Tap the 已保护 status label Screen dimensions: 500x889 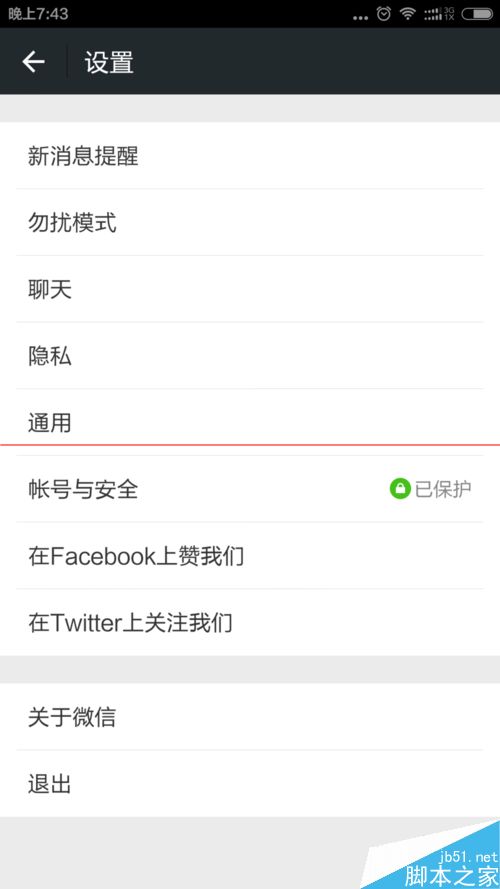click(443, 489)
